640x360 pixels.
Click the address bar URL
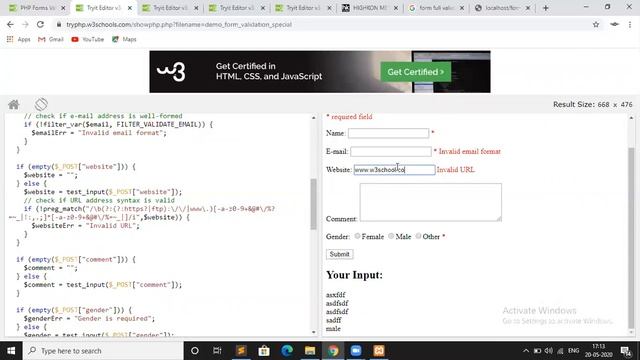click(179, 24)
